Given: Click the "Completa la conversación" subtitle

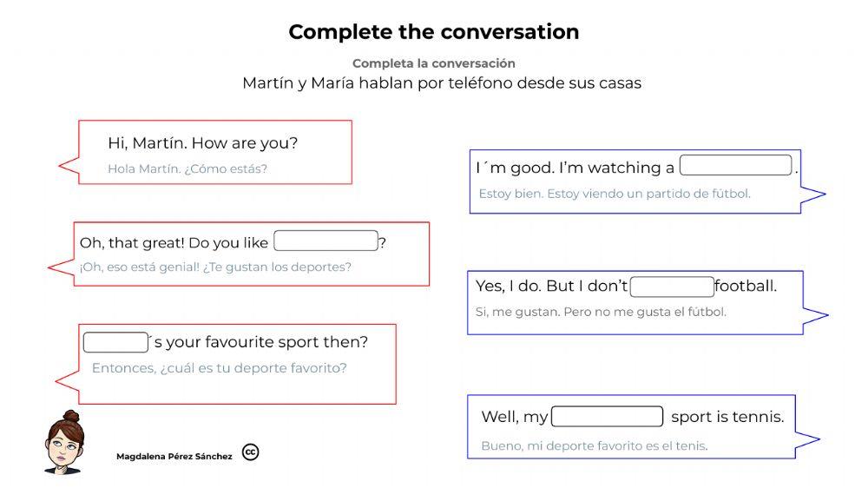Looking at the screenshot, I should [433, 63].
